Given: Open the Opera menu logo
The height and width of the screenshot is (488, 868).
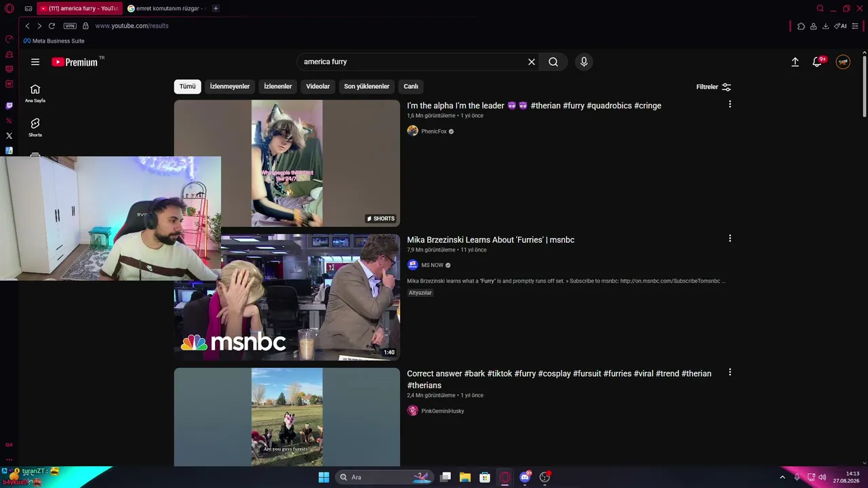Looking at the screenshot, I should tap(9, 9).
